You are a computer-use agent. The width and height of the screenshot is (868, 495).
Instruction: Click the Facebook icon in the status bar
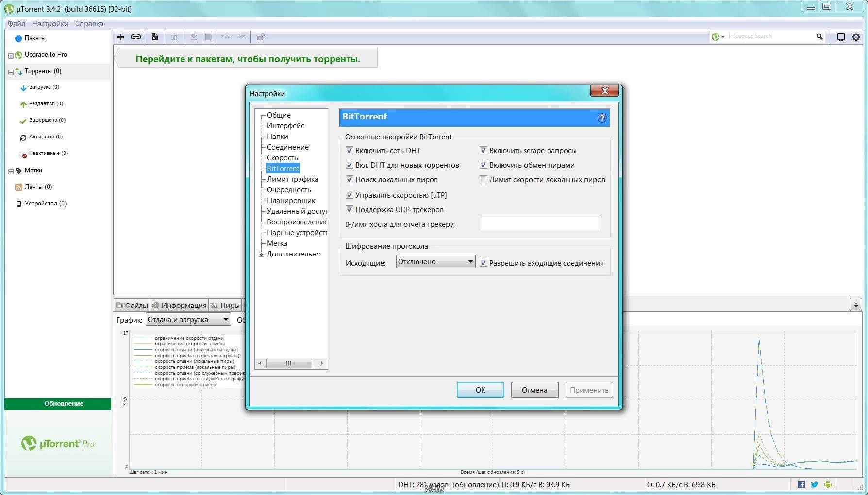click(x=801, y=484)
